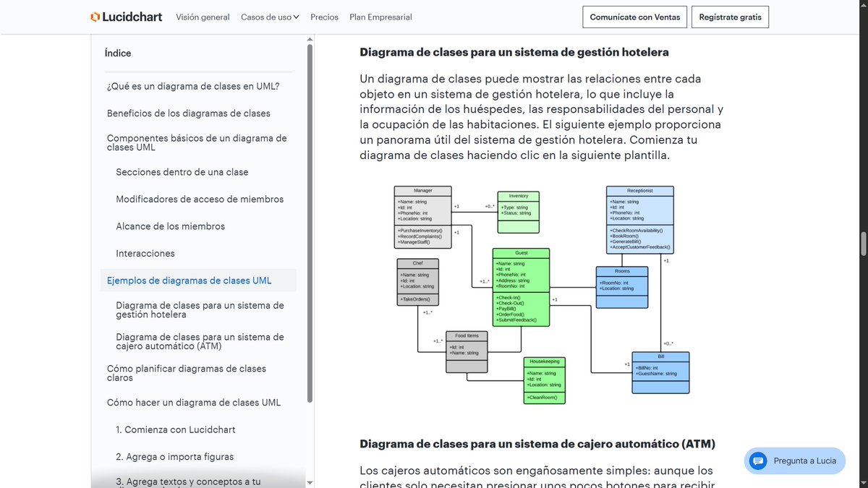This screenshot has height=488, width=868.
Task: Go to Cómo planificar diagramas de clases claros
Action: point(187,373)
